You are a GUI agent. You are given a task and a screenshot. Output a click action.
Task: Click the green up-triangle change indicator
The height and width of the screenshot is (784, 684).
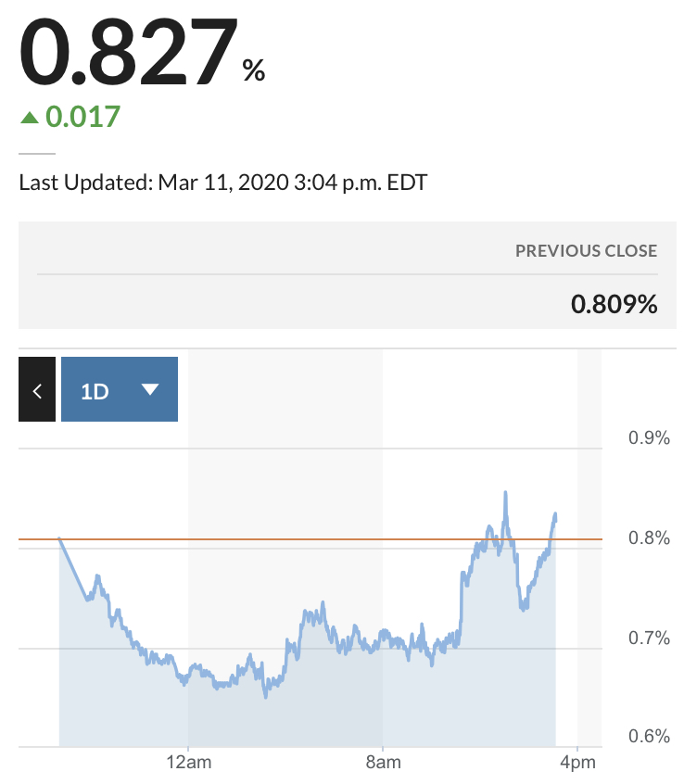click(x=30, y=117)
